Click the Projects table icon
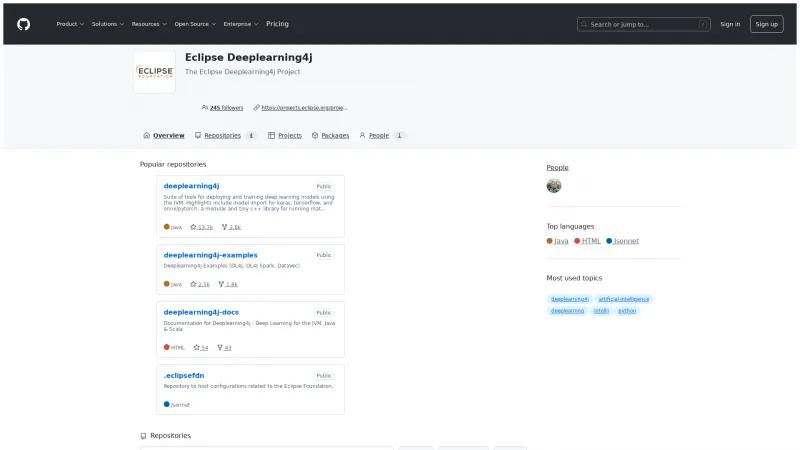This screenshot has height=450, width=800. 271,135
